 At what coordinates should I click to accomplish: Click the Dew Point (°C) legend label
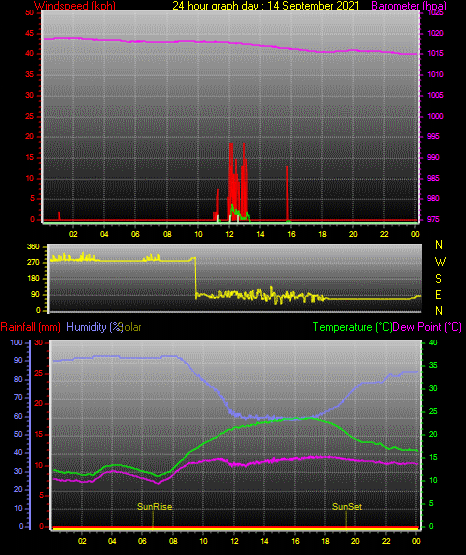pos(427,327)
